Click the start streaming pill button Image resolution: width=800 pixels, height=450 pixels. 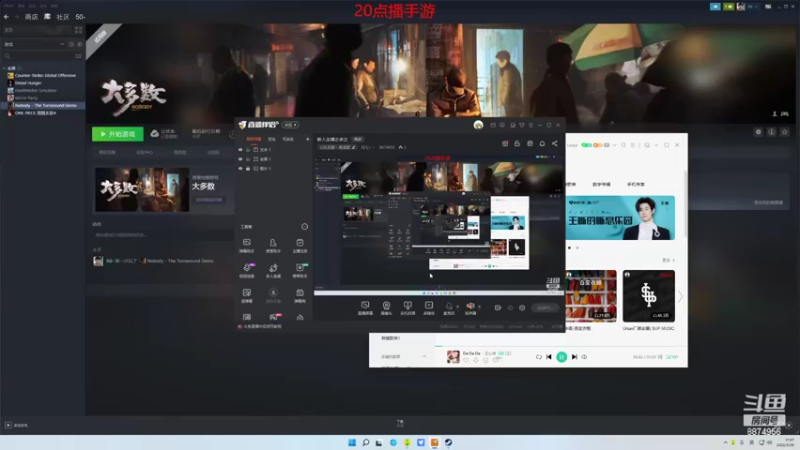click(544, 308)
